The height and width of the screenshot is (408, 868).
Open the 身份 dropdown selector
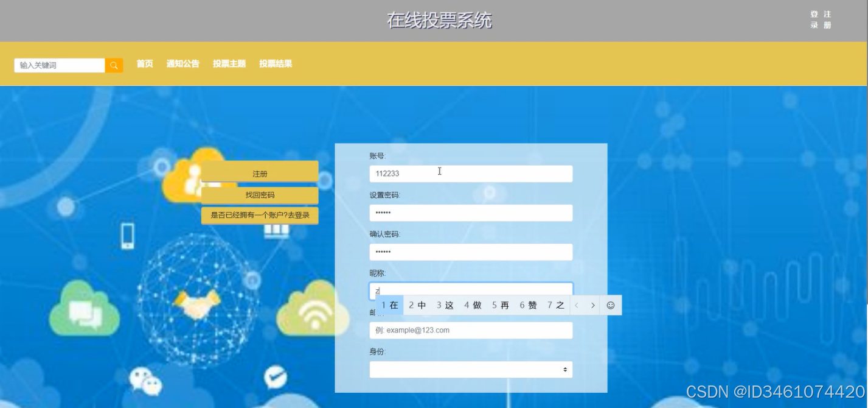click(471, 370)
